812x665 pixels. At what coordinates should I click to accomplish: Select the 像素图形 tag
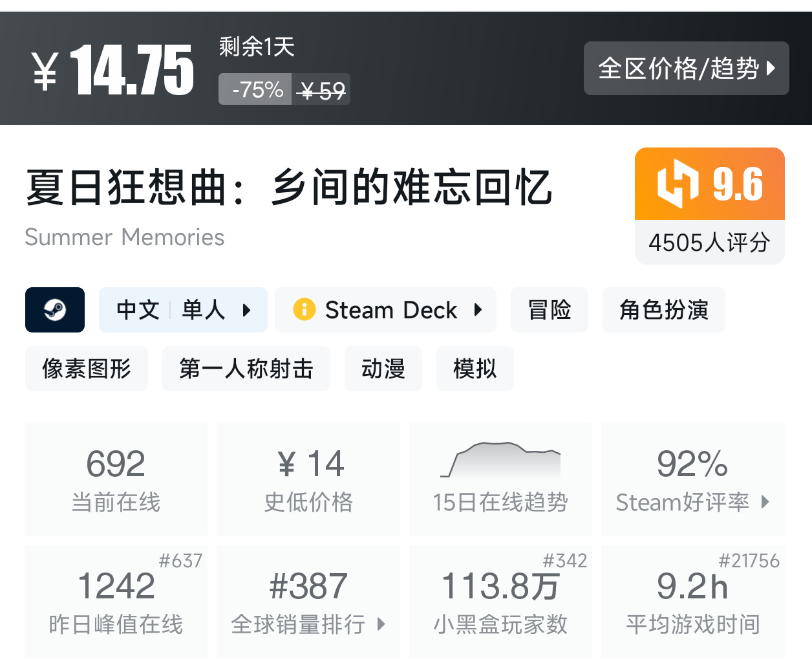(x=87, y=369)
